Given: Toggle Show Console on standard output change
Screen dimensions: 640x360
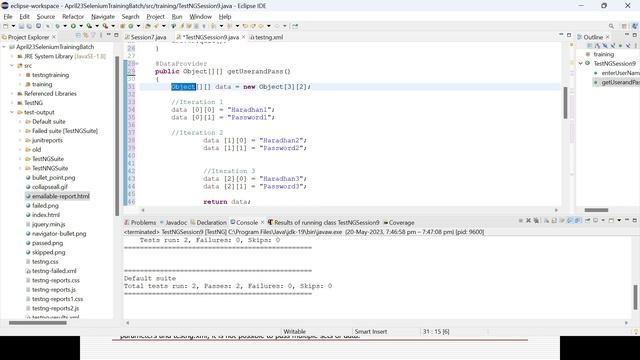Looking at the screenshot, I should pyautogui.click(x=570, y=220).
